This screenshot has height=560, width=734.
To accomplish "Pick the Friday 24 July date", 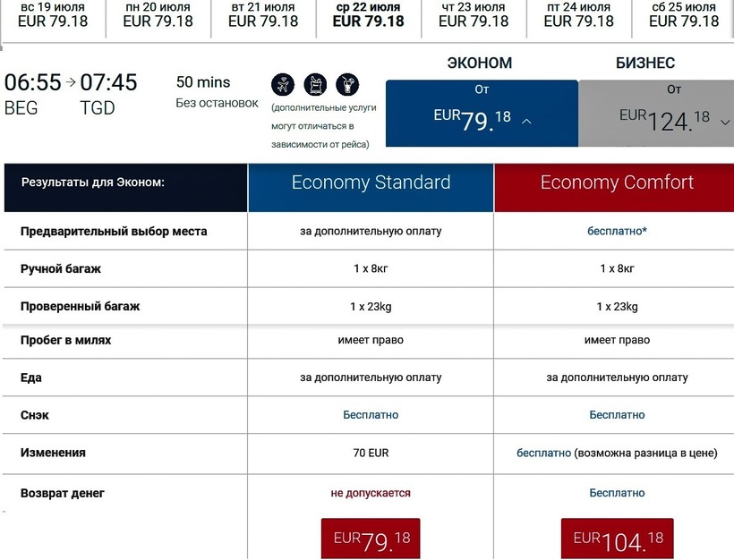I will point(579,14).
